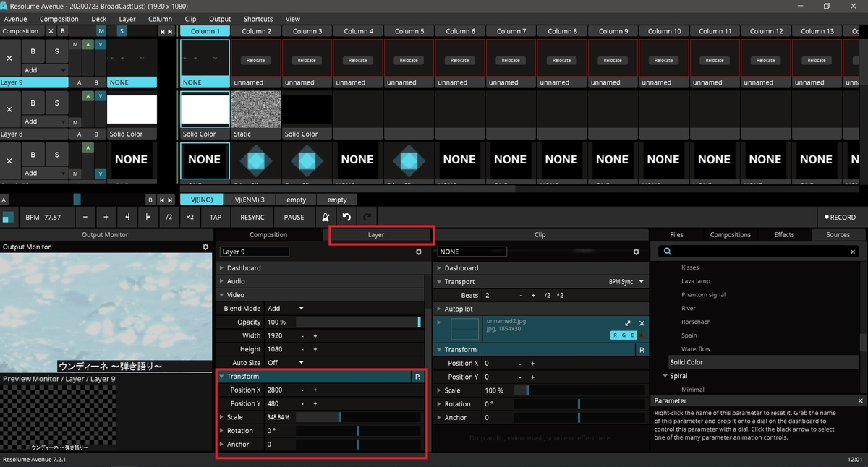Toggle the Alpha channel A on unnamed2.jpg
The width and height of the screenshot is (868, 467).
[x=642, y=335]
